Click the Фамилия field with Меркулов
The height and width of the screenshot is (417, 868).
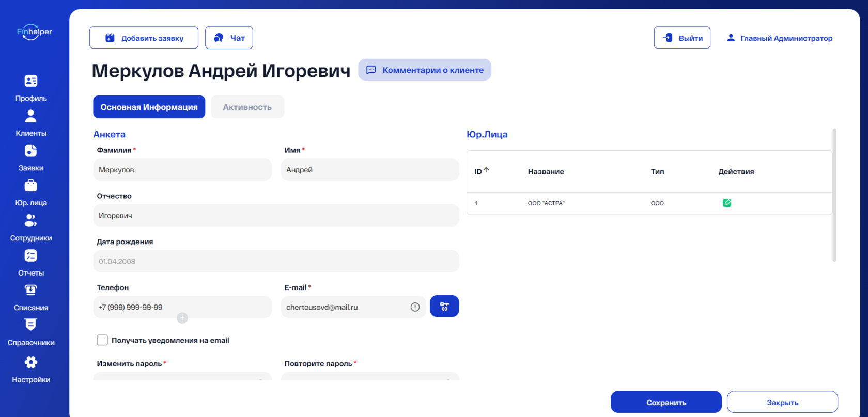pos(182,170)
